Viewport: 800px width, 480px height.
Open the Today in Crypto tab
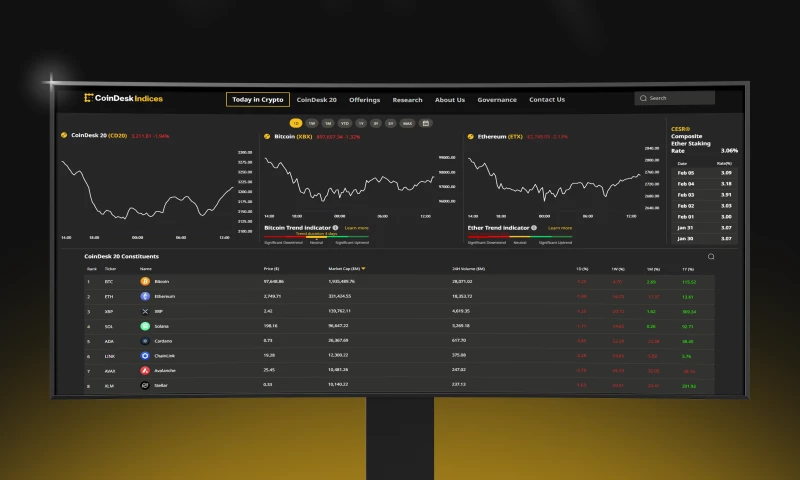[258, 99]
